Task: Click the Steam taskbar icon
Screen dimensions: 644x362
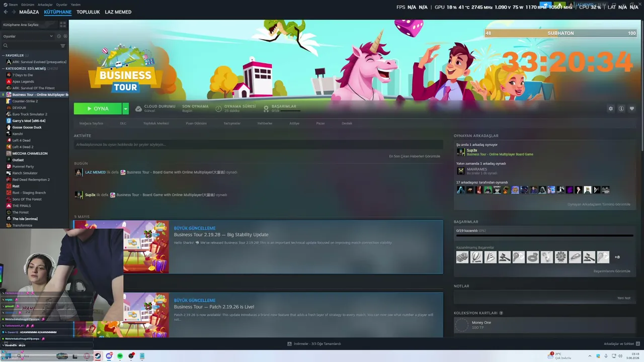Action: [x=98, y=356]
